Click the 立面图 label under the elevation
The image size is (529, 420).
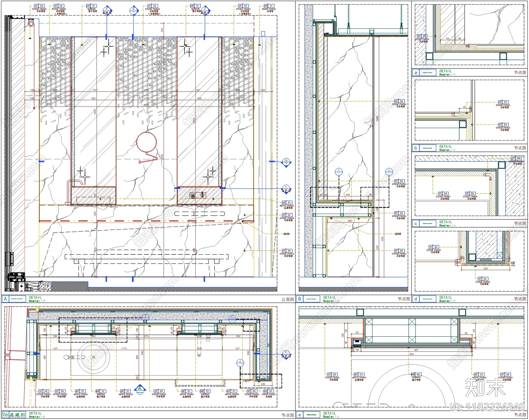288,299
